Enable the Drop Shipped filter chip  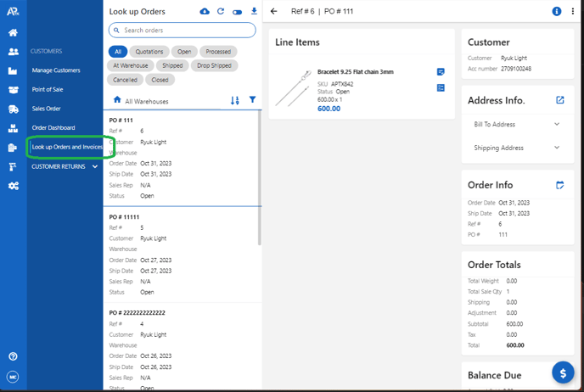click(x=214, y=65)
